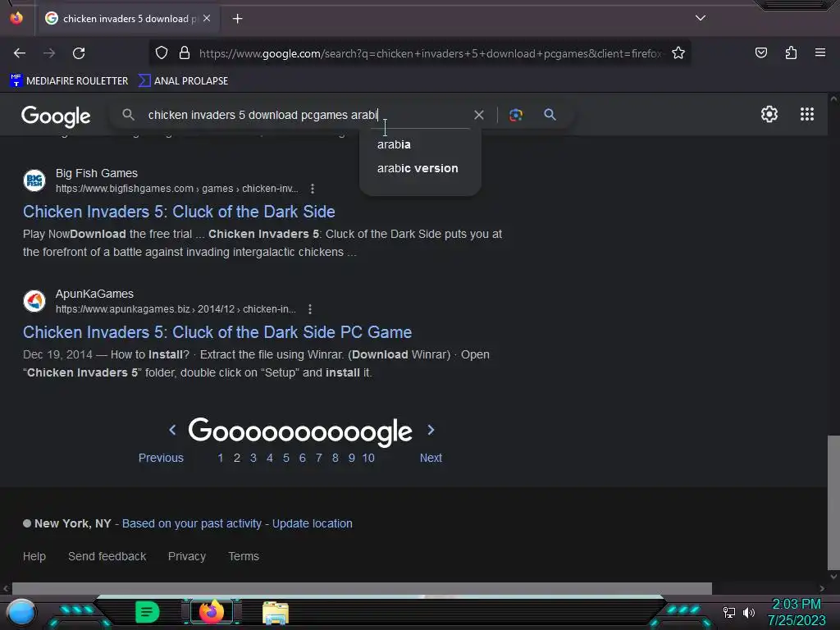Open File Explorer from the taskbar
The image size is (840, 630).
click(276, 612)
